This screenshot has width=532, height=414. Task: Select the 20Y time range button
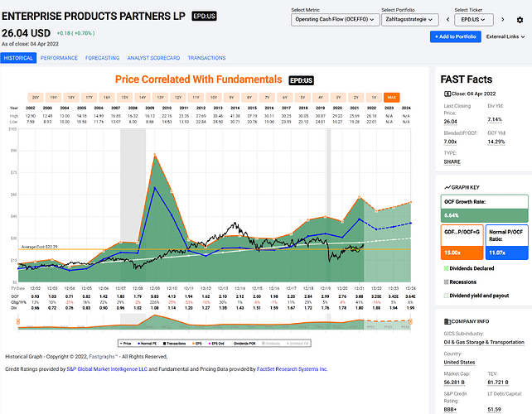pos(36,98)
